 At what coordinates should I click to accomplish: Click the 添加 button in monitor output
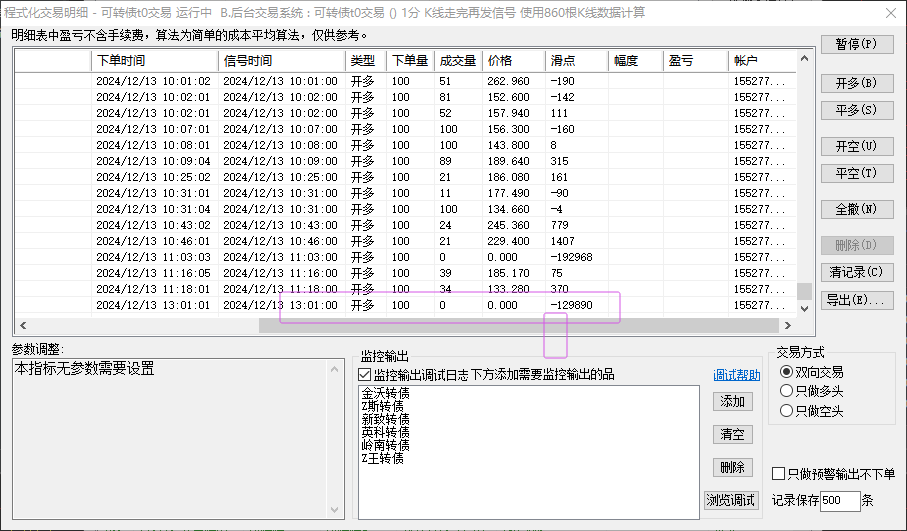point(732,401)
